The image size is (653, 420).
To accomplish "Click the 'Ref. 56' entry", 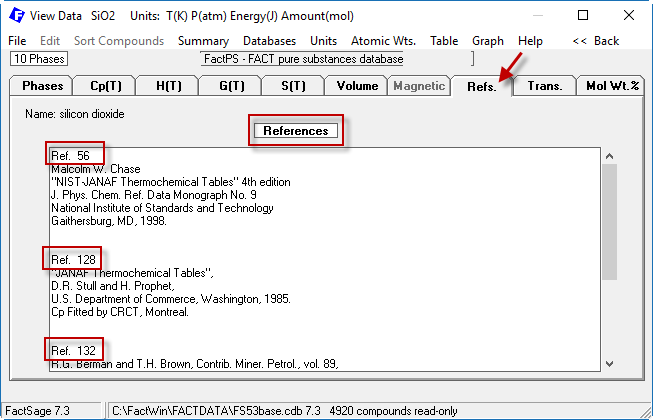I will (70, 156).
